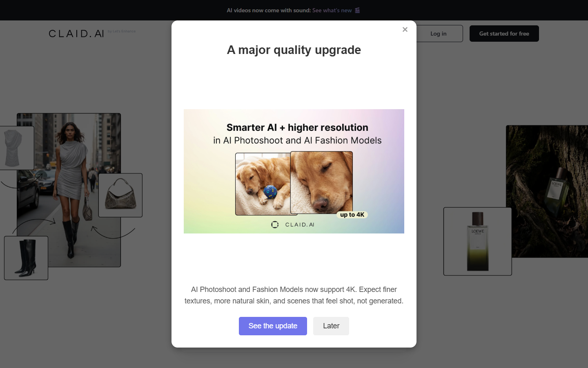The width and height of the screenshot is (588, 368).
Task: Click the 'up to 4K' badge
Action: [352, 215]
